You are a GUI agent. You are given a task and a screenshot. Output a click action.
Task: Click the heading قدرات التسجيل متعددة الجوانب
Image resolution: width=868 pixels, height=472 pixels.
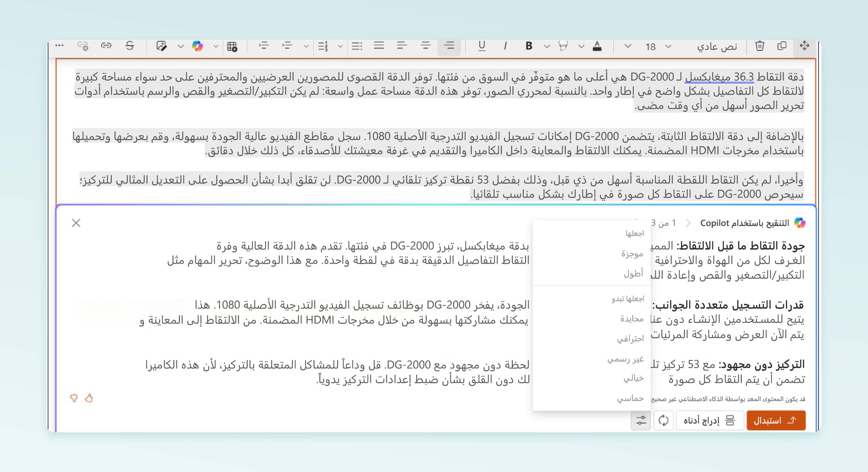point(728,305)
